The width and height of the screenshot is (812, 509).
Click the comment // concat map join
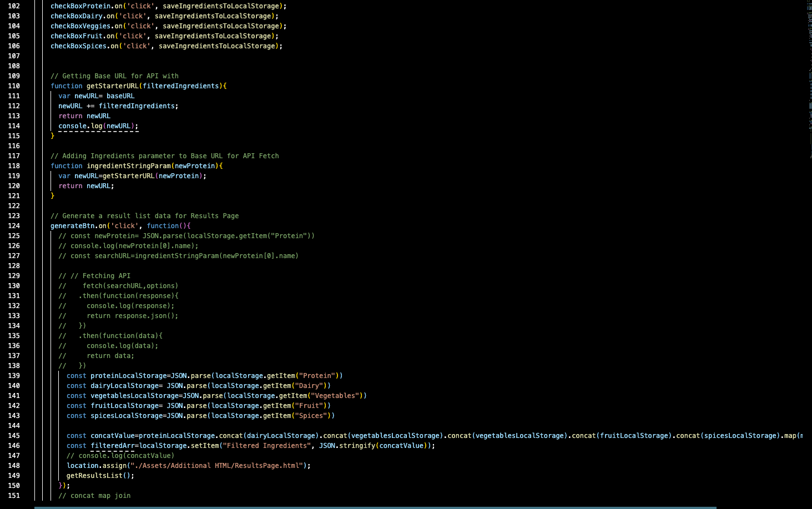click(x=94, y=495)
